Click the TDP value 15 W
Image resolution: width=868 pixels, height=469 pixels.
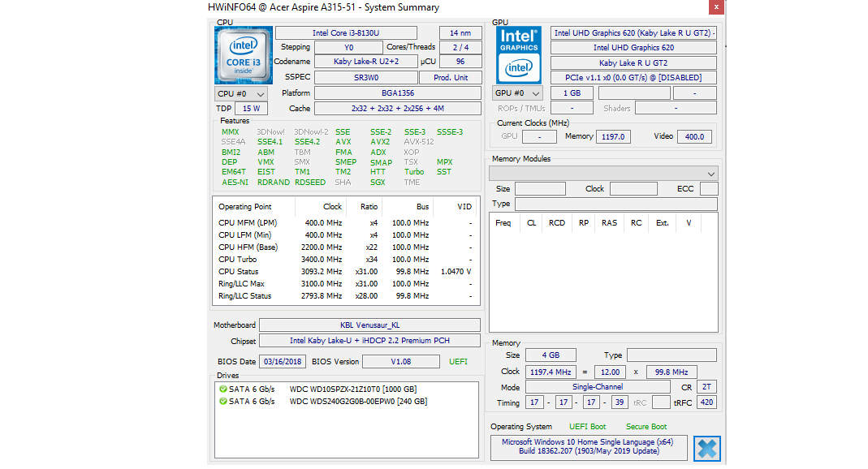coord(252,109)
